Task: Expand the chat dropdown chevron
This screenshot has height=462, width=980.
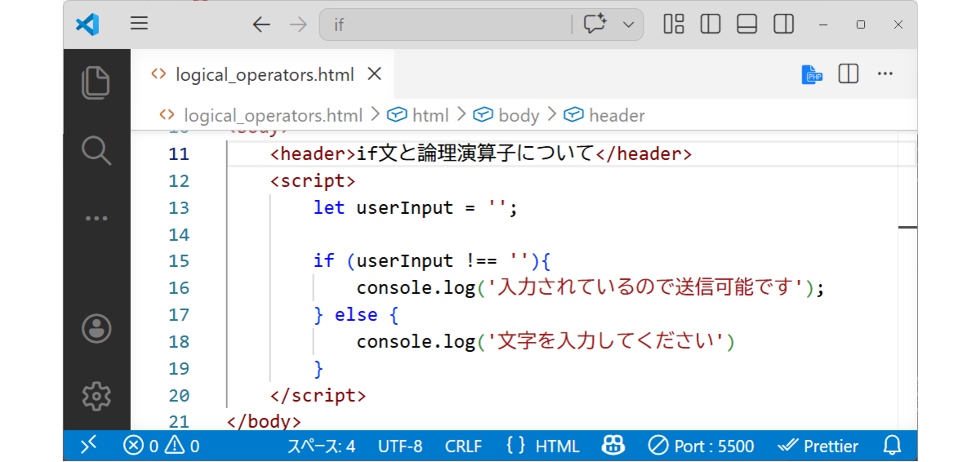Action: pyautogui.click(x=629, y=24)
